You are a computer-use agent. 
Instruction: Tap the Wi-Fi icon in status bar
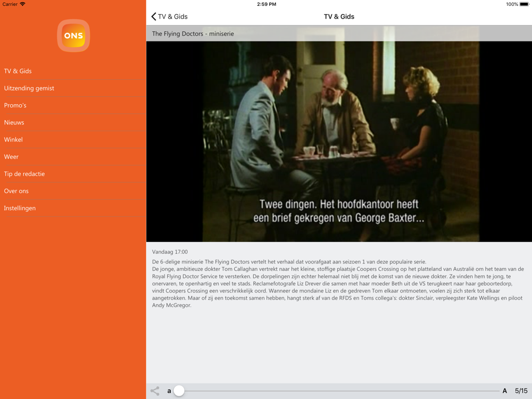pos(22,4)
